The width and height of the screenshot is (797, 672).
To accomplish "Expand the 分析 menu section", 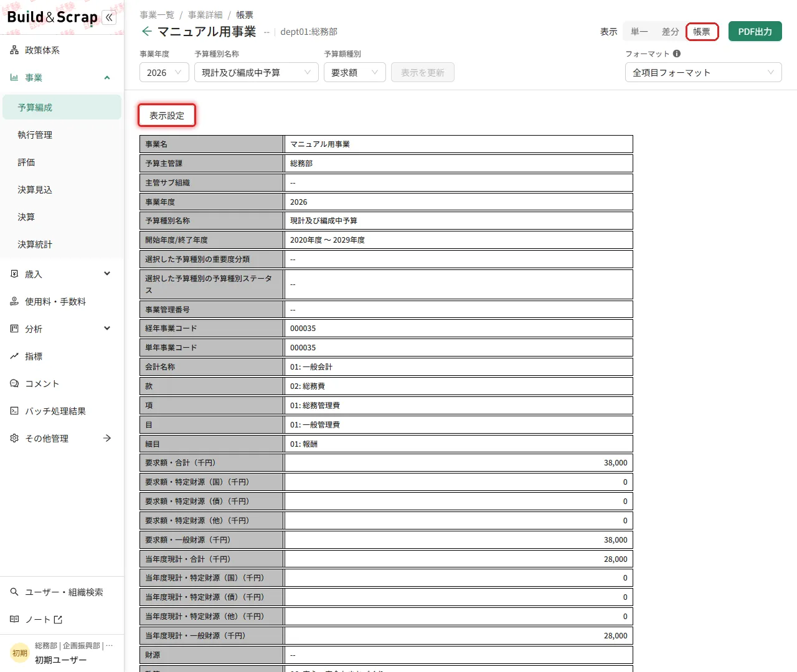I will coord(107,329).
